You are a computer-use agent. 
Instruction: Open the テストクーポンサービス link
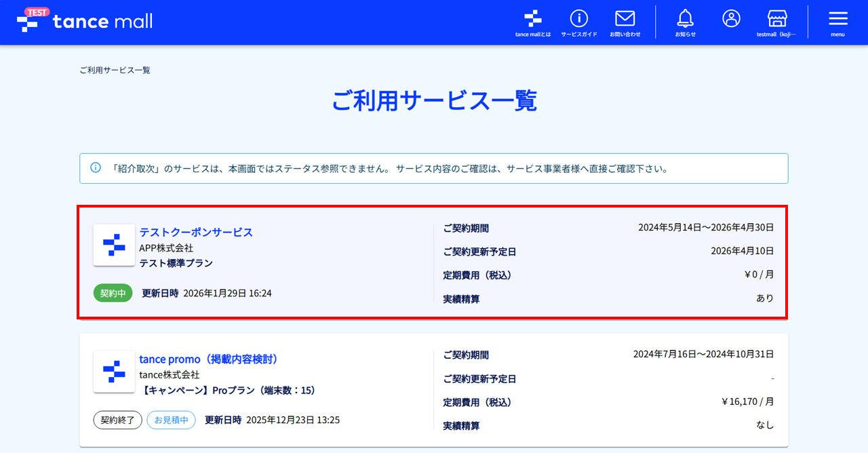[x=196, y=232]
